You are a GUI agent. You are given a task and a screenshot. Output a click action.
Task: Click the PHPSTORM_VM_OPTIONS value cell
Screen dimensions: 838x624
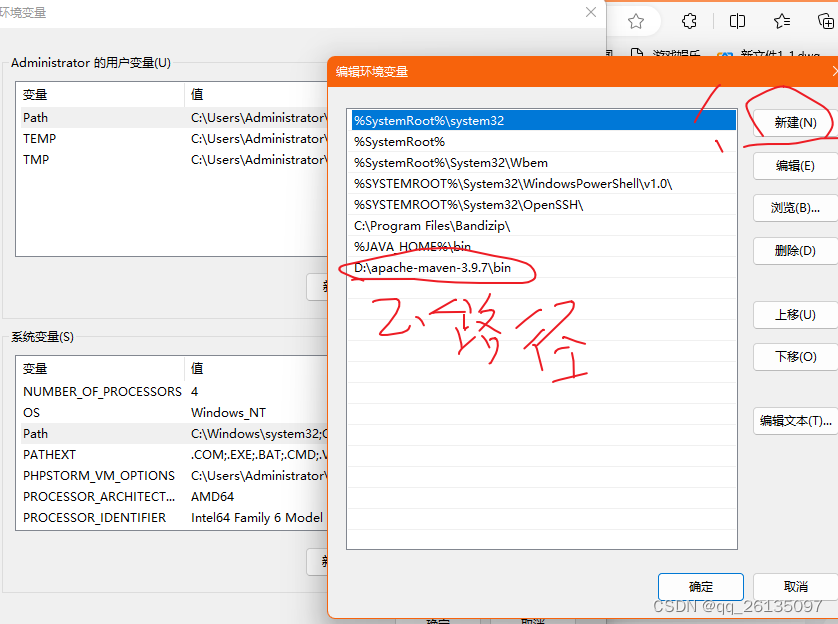point(259,475)
